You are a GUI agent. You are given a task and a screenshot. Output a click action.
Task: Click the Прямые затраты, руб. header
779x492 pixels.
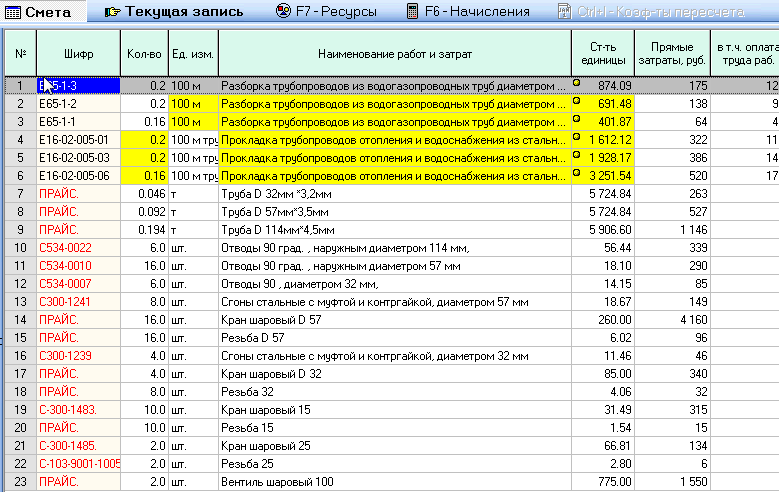pyautogui.click(x=672, y=53)
